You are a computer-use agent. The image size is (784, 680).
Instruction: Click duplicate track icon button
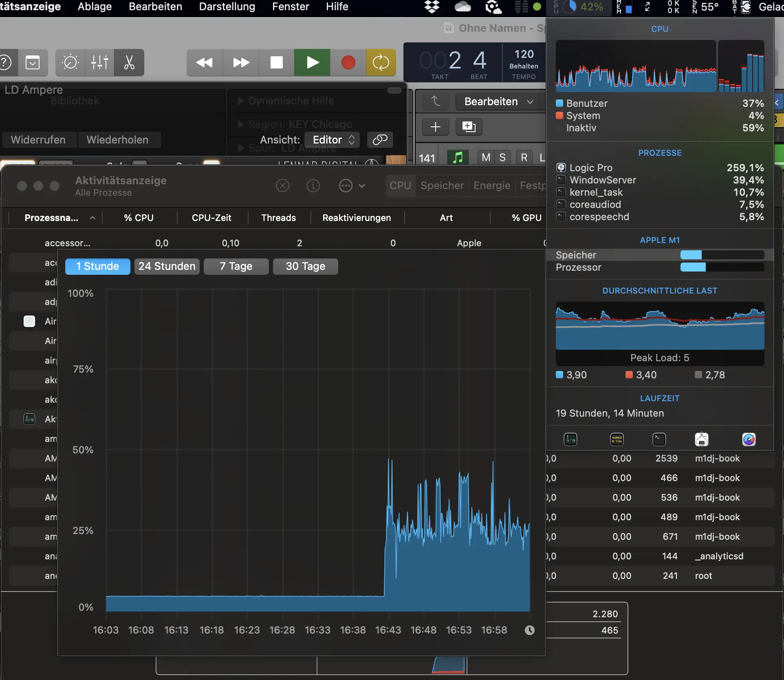(x=469, y=127)
